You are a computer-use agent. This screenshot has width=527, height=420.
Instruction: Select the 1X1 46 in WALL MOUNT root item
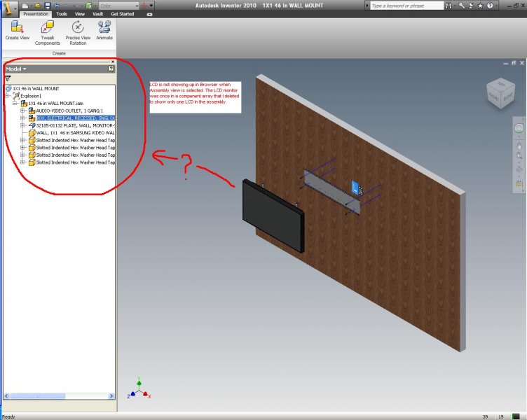point(36,89)
